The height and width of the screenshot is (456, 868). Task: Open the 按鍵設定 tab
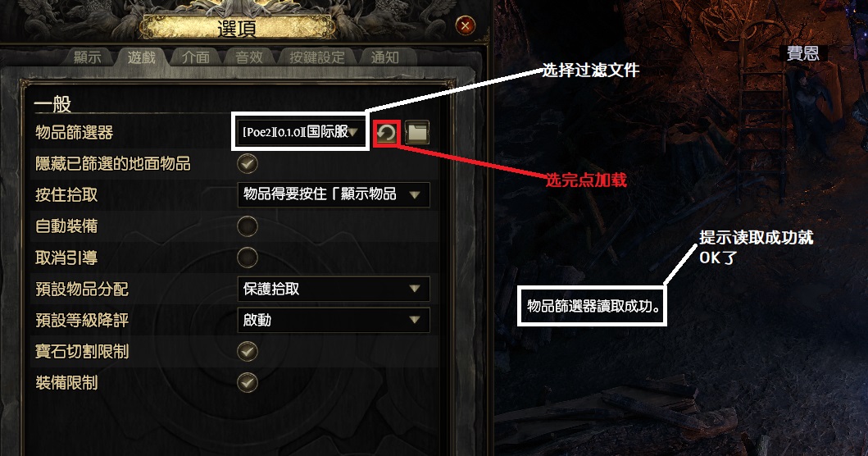coord(316,57)
